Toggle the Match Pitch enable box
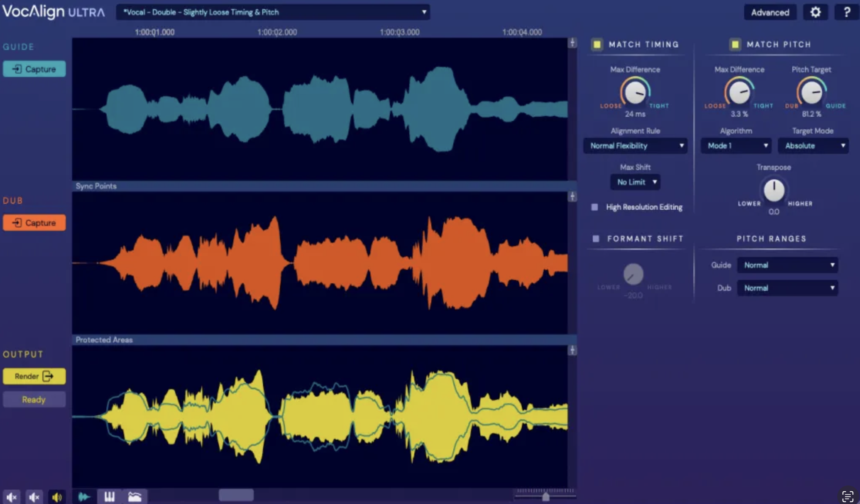Viewport: 860px width, 504px height. pos(735,44)
